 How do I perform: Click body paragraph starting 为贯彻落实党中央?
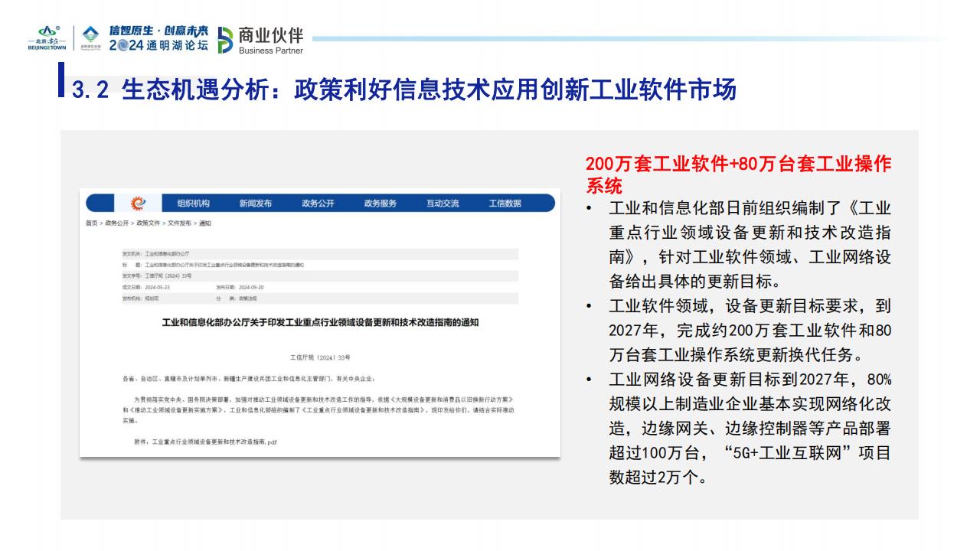click(x=320, y=410)
